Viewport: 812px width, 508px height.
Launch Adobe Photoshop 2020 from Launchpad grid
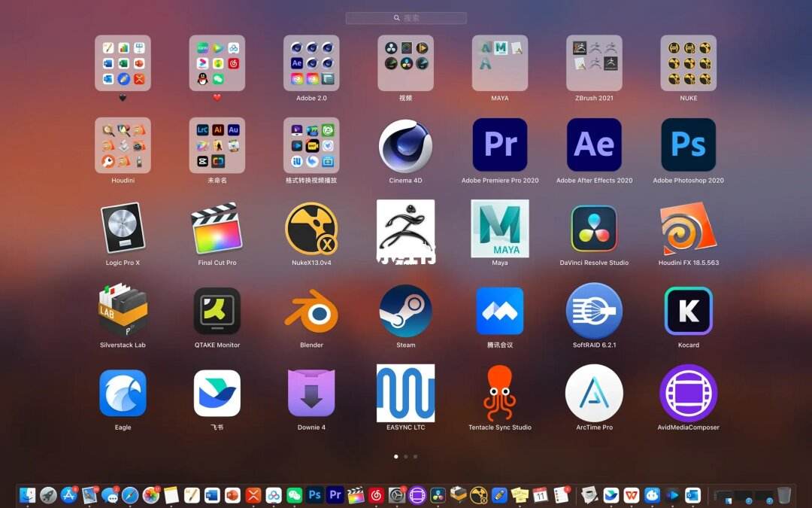click(688, 144)
